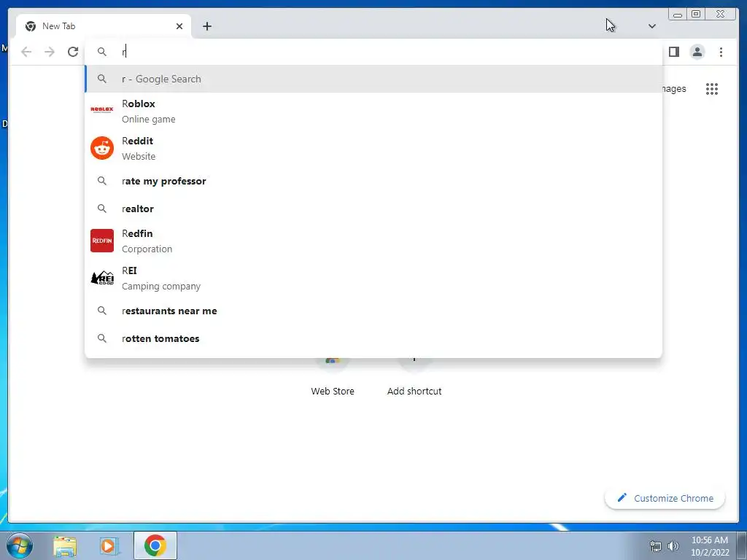Open the tab search chevron

click(x=651, y=26)
